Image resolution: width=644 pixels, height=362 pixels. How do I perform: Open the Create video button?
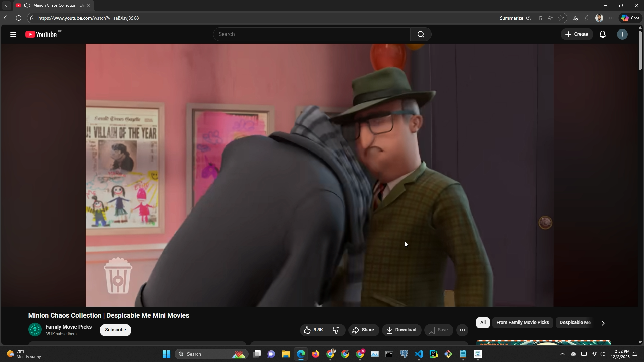coord(577,34)
